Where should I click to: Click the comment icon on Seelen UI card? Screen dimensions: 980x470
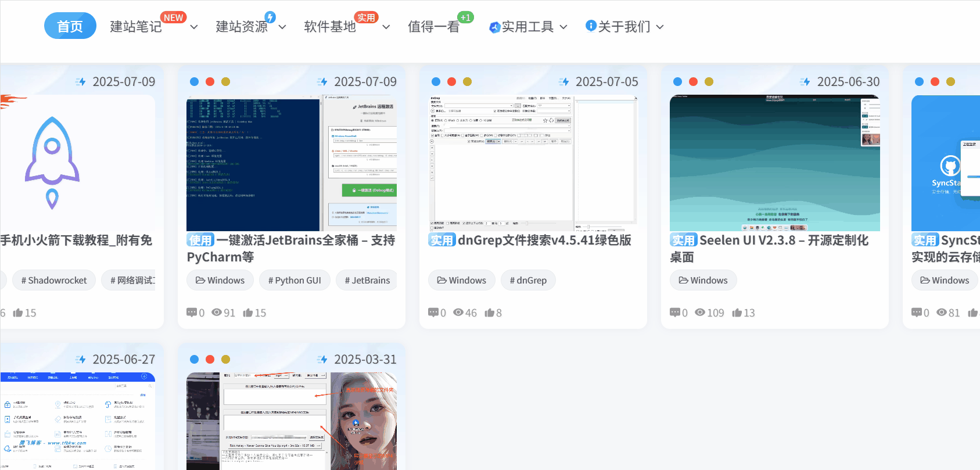click(675, 313)
